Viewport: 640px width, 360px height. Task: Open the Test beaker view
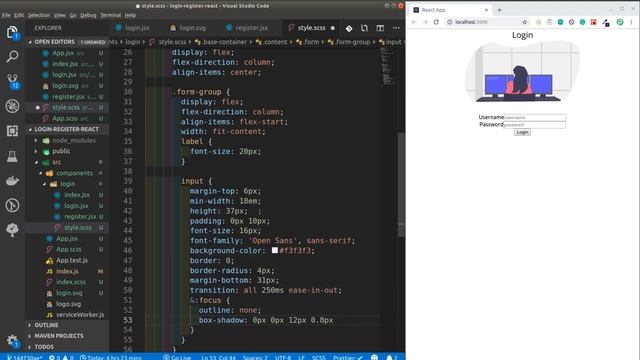pos(12,156)
